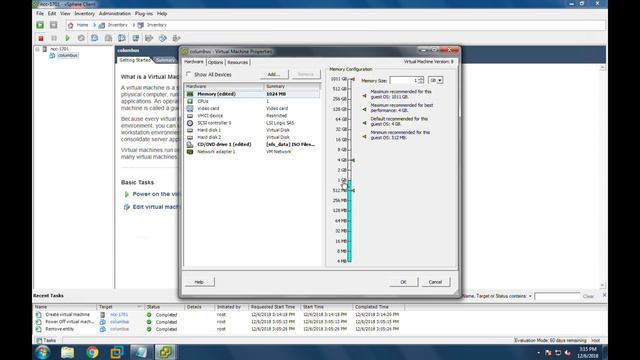Select the Video card hardware icon
The image size is (640, 360).
[190, 109]
